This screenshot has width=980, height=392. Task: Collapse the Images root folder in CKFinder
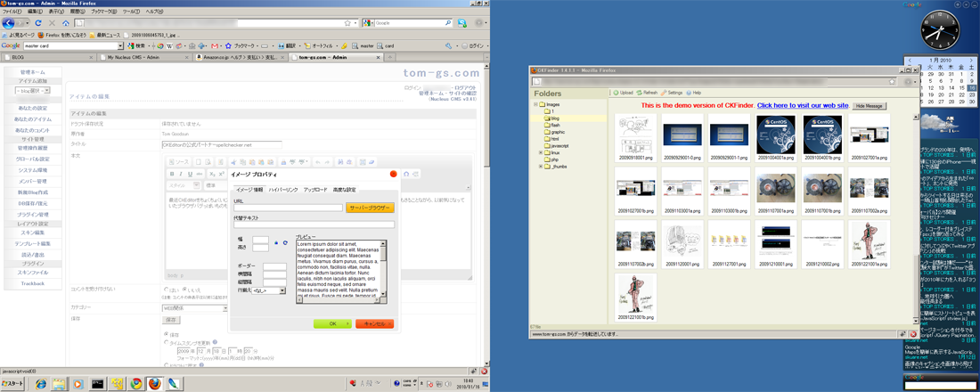click(x=535, y=104)
